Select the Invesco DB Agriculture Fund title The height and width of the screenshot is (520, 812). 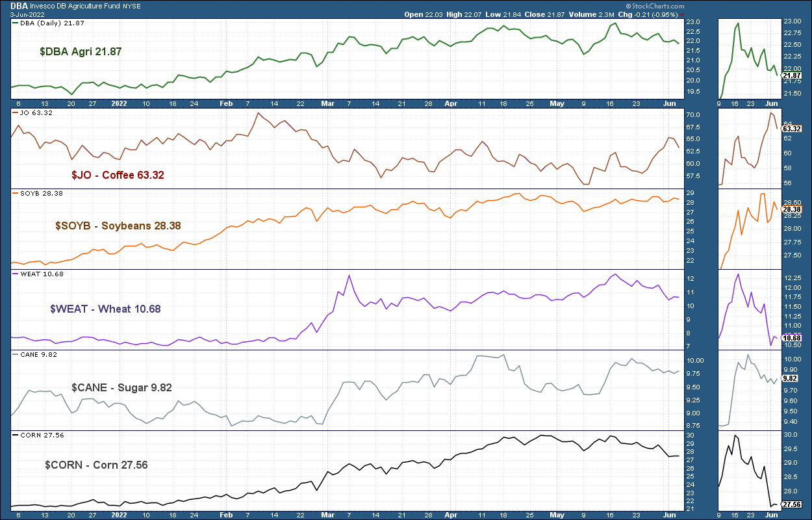[x=73, y=5]
